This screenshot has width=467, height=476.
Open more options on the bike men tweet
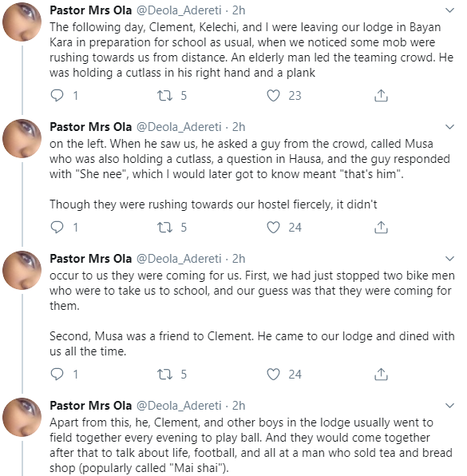pyautogui.click(x=449, y=259)
